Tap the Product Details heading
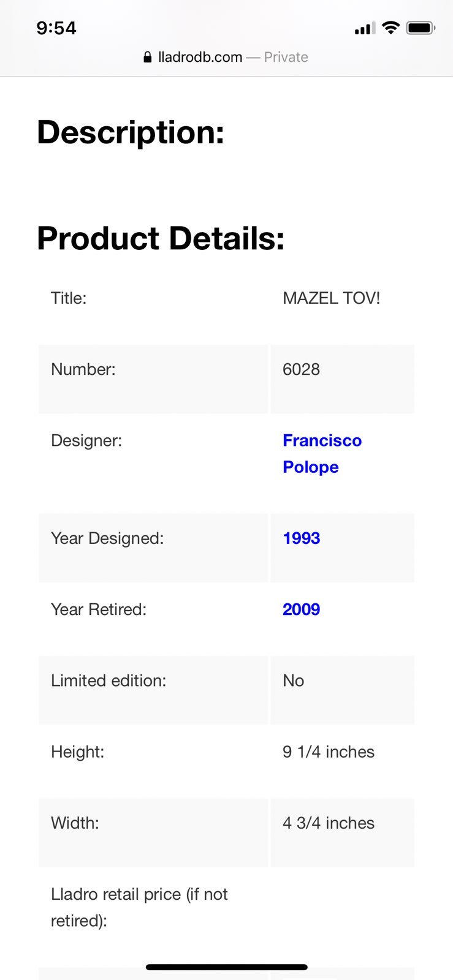The height and width of the screenshot is (980, 453). tap(161, 238)
